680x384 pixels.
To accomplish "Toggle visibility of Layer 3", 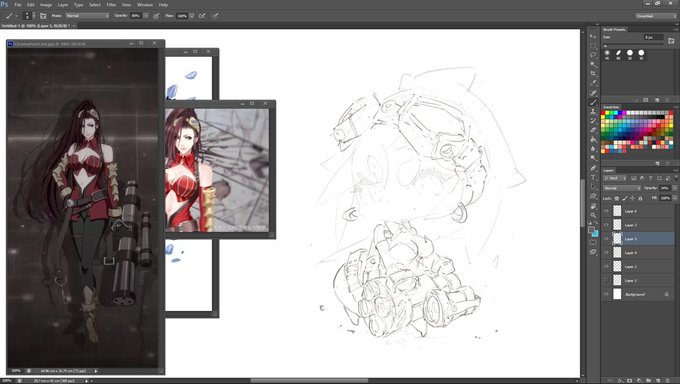I will pyautogui.click(x=606, y=225).
